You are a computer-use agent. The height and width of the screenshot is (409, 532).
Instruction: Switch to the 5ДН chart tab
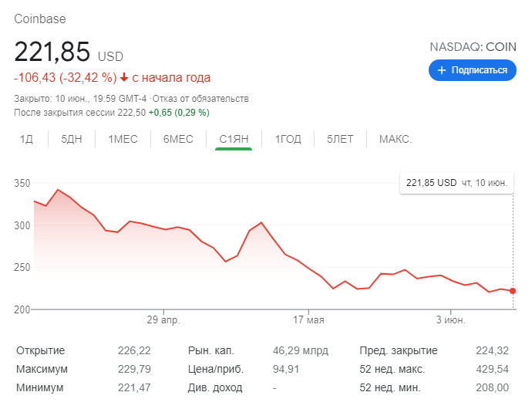pos(71,139)
